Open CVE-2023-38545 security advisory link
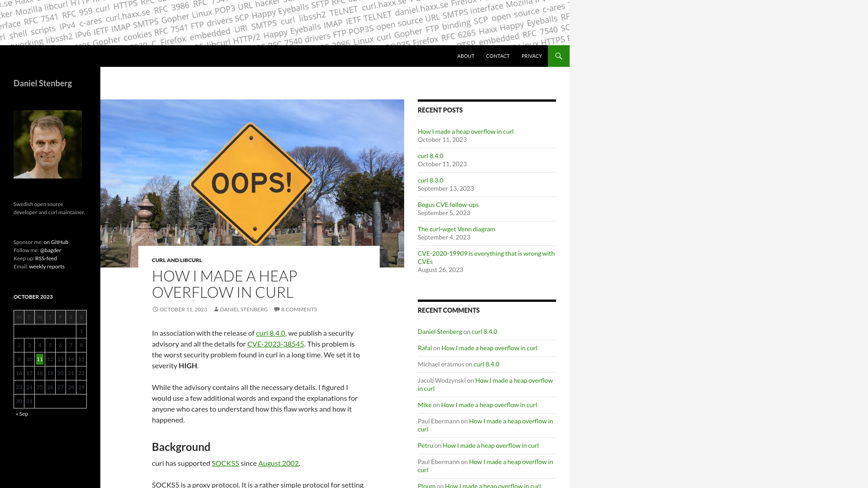The width and height of the screenshot is (868, 488). coord(275,344)
